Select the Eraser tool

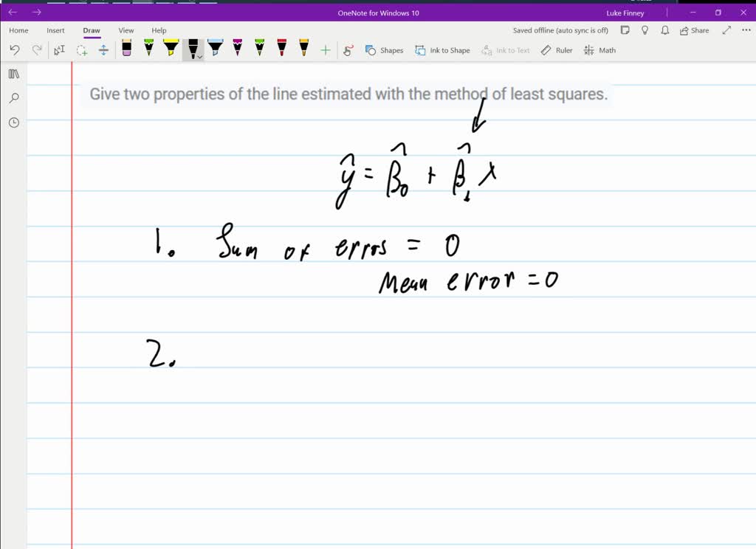tap(127, 49)
